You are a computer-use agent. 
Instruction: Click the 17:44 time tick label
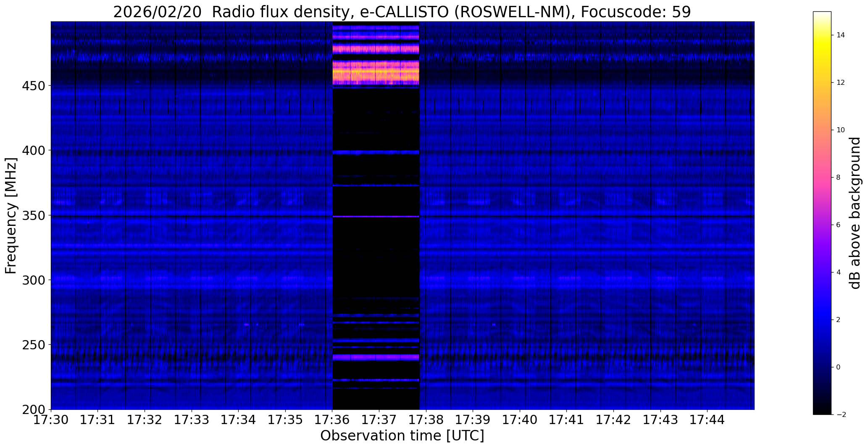tap(708, 420)
